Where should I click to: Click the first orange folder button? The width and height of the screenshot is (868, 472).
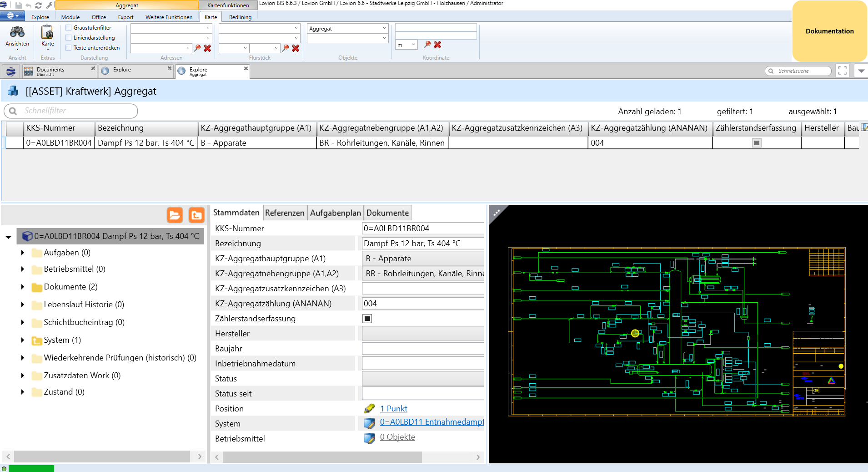coord(175,215)
